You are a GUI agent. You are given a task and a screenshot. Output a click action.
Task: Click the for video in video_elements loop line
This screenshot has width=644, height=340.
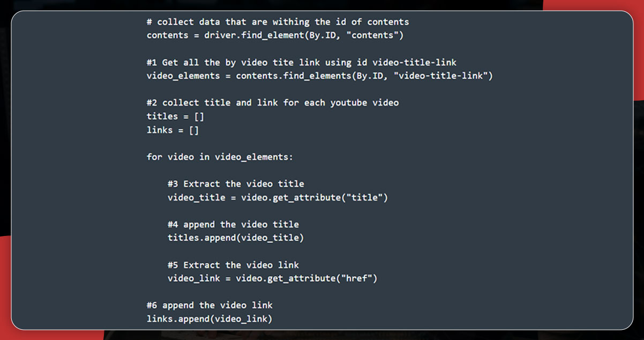(x=220, y=157)
